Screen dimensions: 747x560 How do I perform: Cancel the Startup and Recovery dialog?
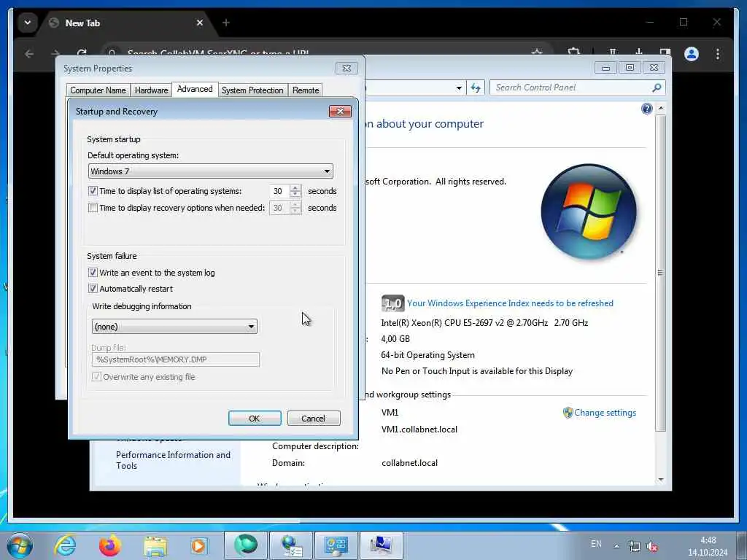[314, 418]
